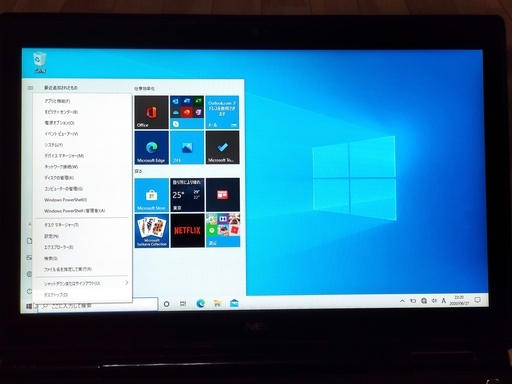Viewport: 512px width, 384px height.
Task: Open the Mail app on taskbar
Action: pyautogui.click(x=234, y=303)
